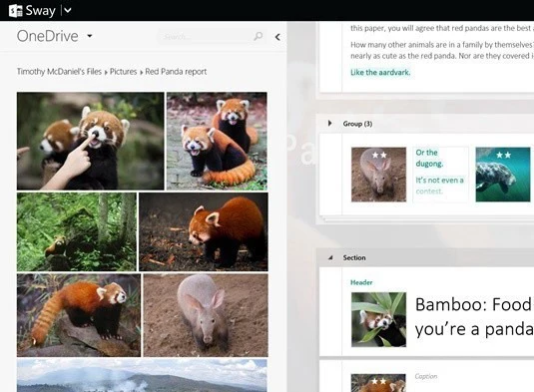
Task: Open Timothy McDaniel's Files breadcrumb
Action: click(x=59, y=72)
